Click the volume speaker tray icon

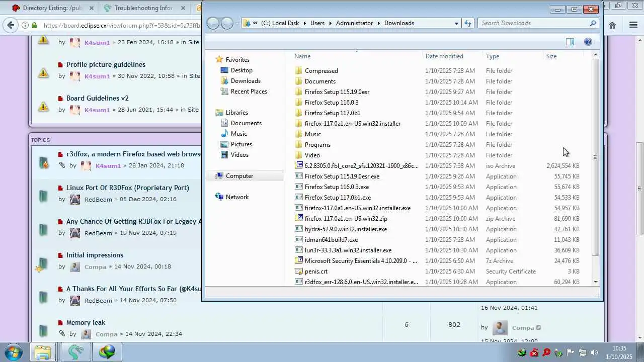(x=594, y=352)
